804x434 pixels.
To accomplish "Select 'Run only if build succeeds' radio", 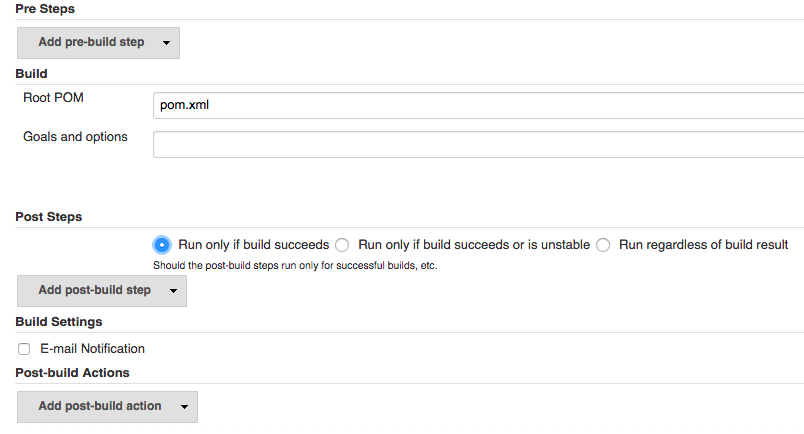I will click(161, 244).
